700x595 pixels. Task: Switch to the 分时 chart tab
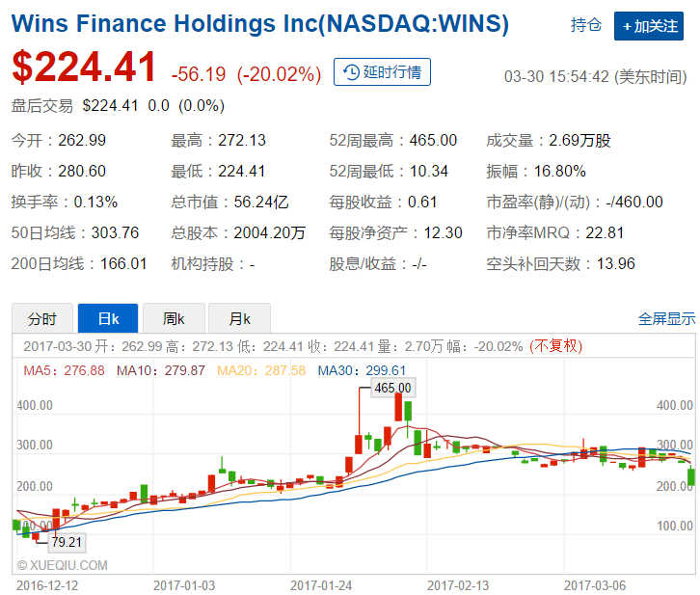(42, 318)
